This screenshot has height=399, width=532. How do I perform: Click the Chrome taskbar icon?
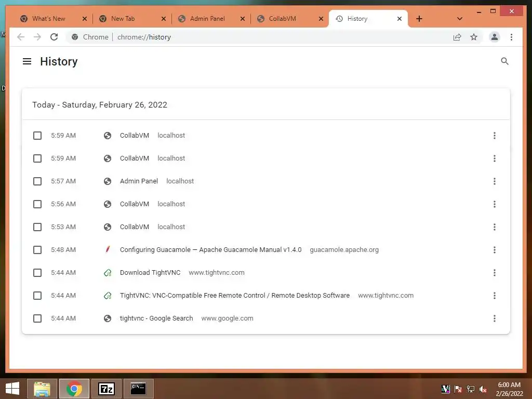pyautogui.click(x=74, y=389)
